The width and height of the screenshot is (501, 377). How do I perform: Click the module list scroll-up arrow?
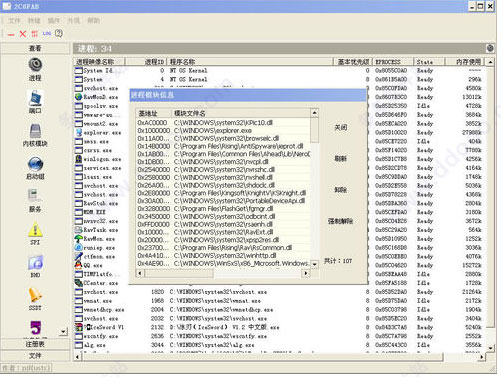point(314,113)
